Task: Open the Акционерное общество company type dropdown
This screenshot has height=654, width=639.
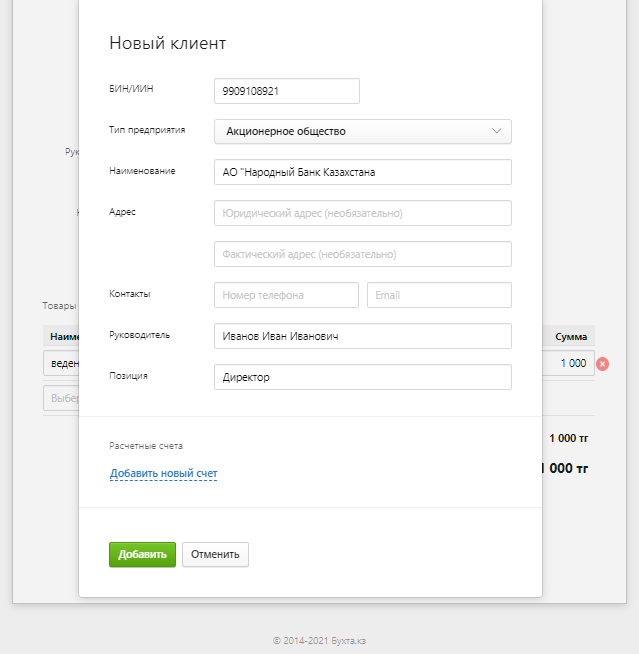Action: tap(362, 131)
